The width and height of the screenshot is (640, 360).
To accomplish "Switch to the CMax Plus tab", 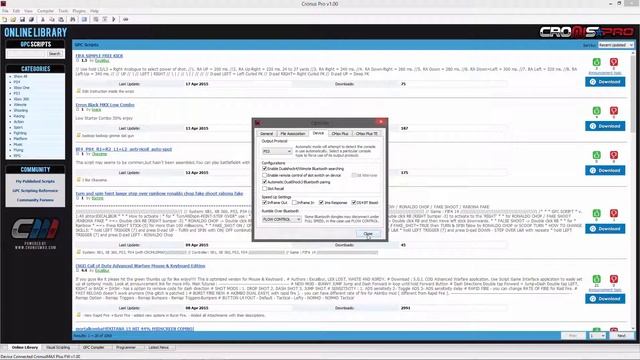I will tap(340, 133).
